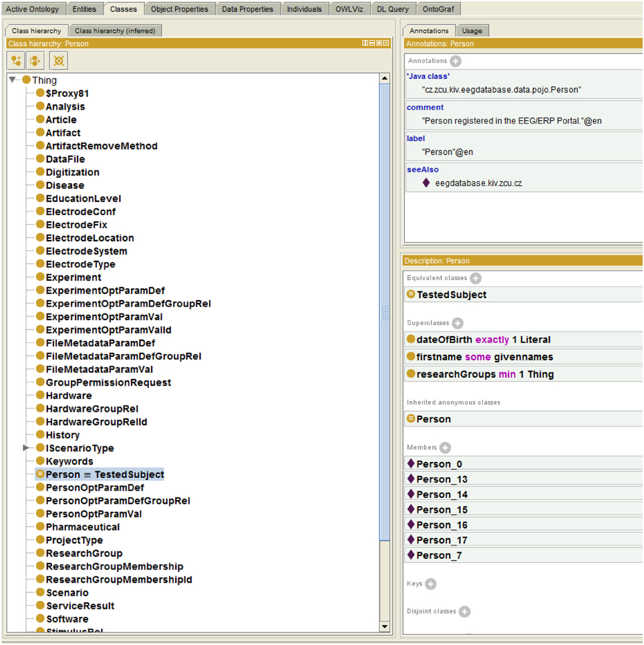Click the Thing class circle icon
Screen dimensions: 644x645
click(27, 80)
